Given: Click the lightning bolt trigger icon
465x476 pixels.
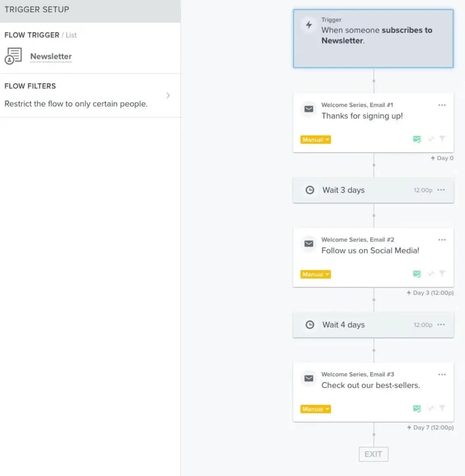Looking at the screenshot, I should point(309,25).
